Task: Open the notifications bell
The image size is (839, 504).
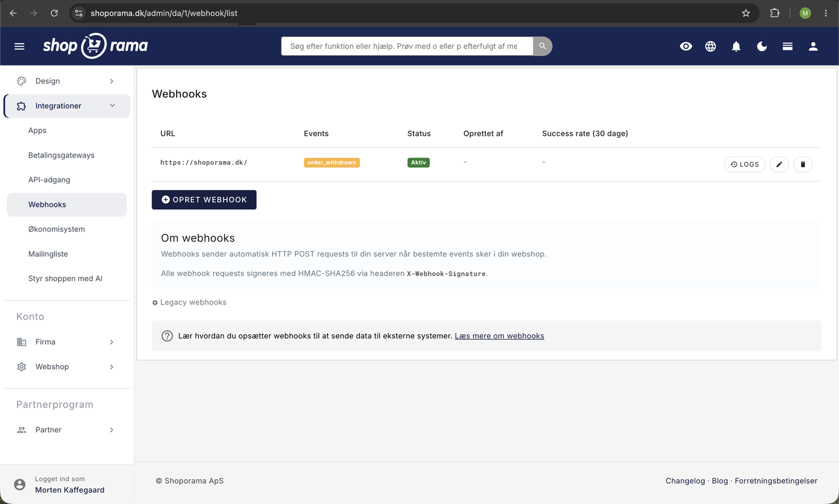Action: (737, 46)
